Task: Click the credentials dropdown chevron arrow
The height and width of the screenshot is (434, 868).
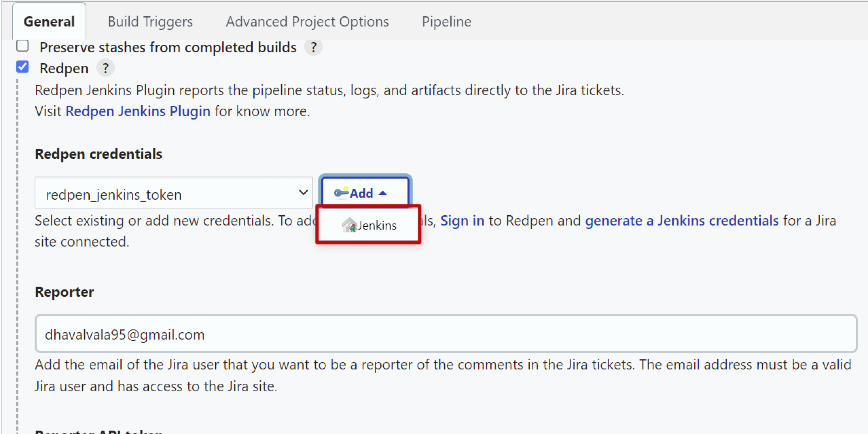Action: (x=303, y=192)
